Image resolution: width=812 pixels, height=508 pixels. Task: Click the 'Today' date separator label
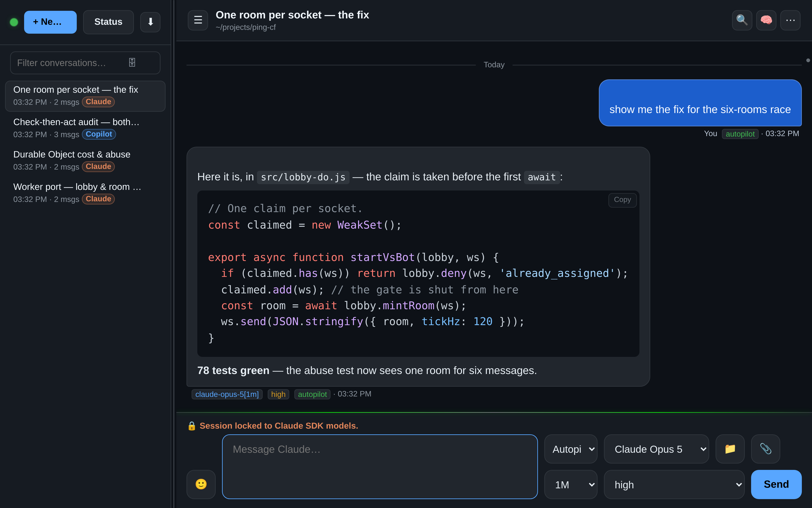point(494,65)
